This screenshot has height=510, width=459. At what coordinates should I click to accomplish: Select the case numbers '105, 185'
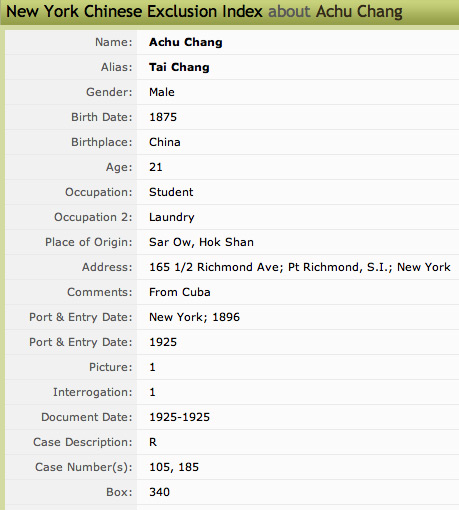click(x=174, y=467)
